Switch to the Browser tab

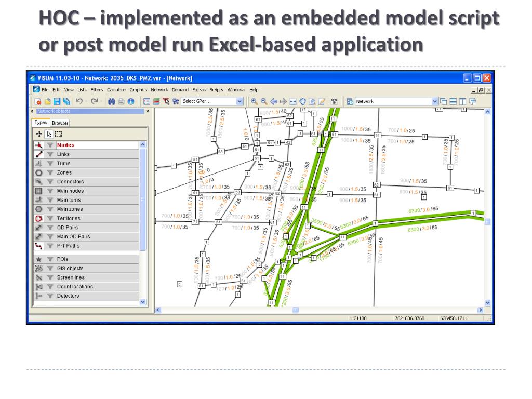pos(60,123)
